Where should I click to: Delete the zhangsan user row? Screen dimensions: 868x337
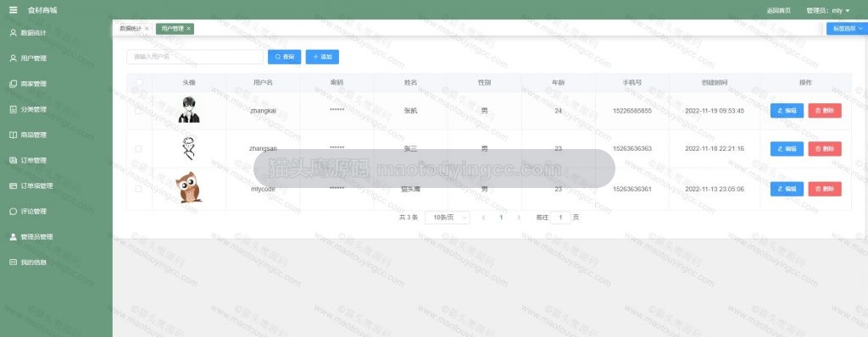[824, 149]
